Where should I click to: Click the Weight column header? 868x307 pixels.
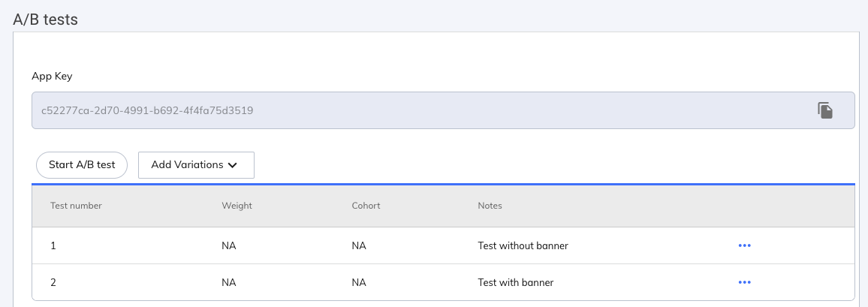237,206
